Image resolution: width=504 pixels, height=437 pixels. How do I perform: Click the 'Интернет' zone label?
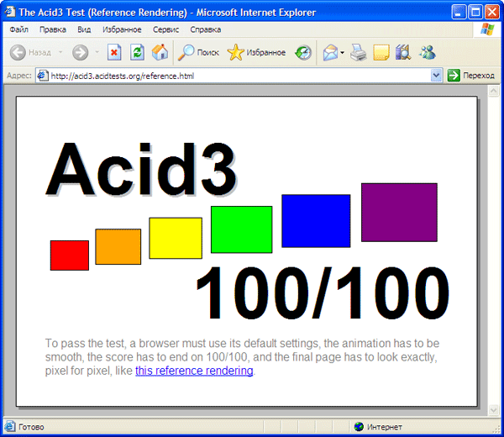point(385,427)
